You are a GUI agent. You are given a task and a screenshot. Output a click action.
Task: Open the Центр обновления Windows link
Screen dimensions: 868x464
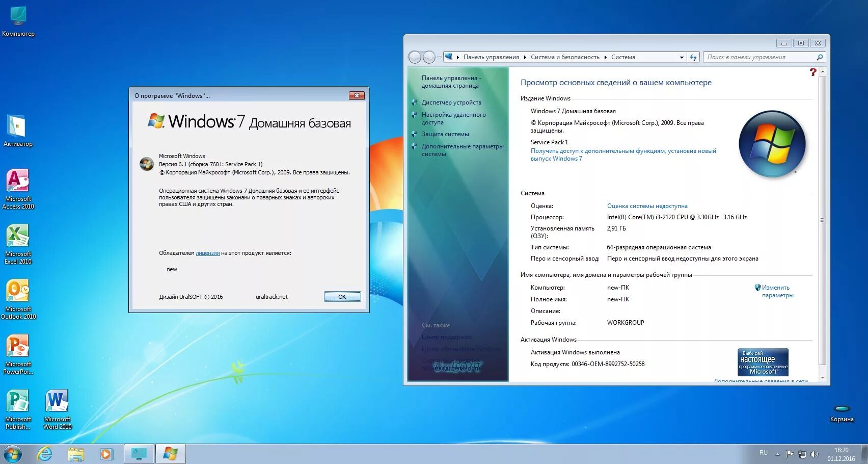(x=461, y=349)
